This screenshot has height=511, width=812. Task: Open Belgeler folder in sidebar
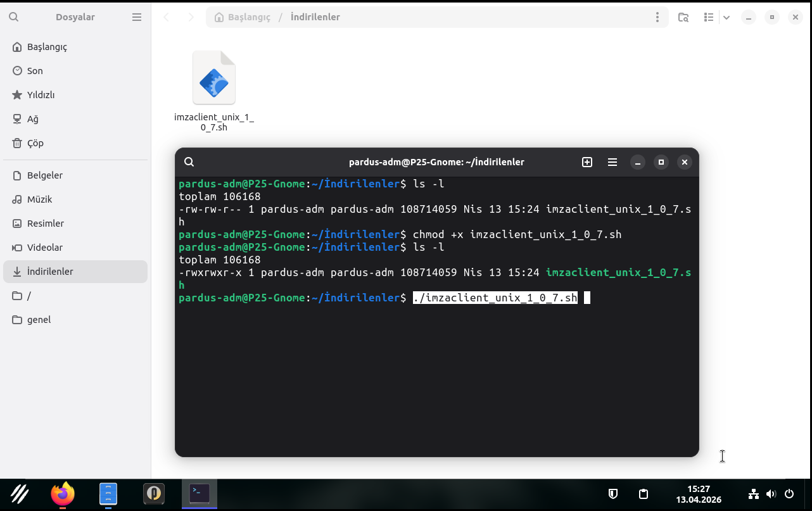click(75, 175)
